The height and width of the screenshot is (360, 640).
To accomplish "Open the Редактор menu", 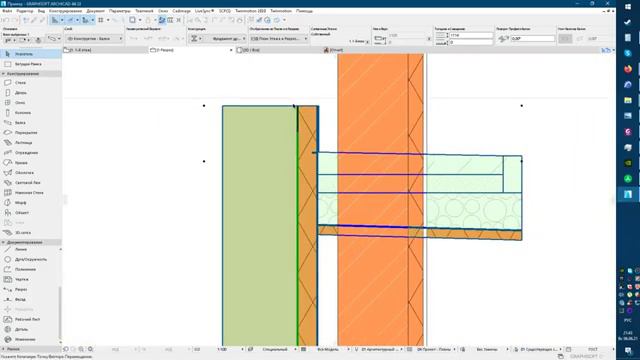I will 25,11.
